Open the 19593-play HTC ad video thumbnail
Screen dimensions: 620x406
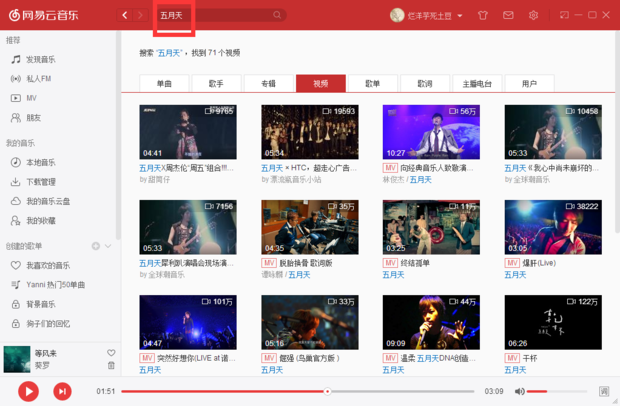point(310,132)
